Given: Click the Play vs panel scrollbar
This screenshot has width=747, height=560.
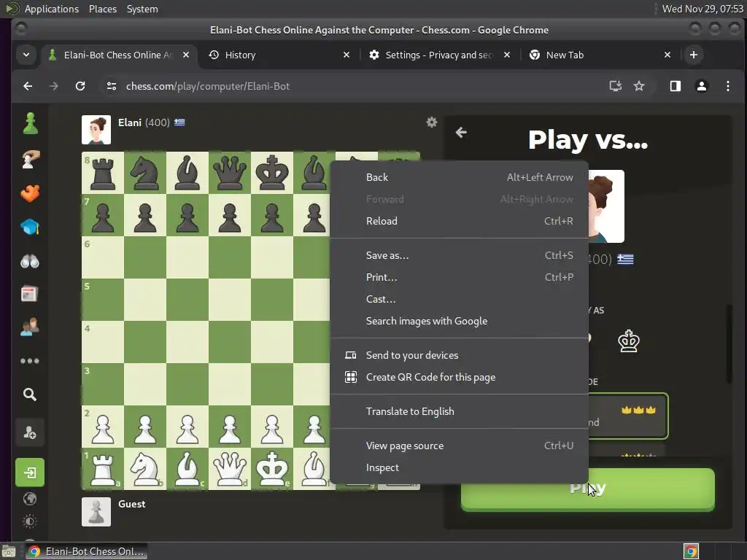Looking at the screenshot, I should click(x=729, y=344).
